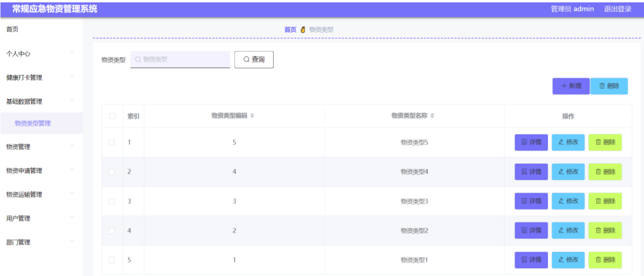Image resolution: width=644 pixels, height=276 pixels.
Task: Delete the 物资类型5 row
Action: tap(605, 142)
